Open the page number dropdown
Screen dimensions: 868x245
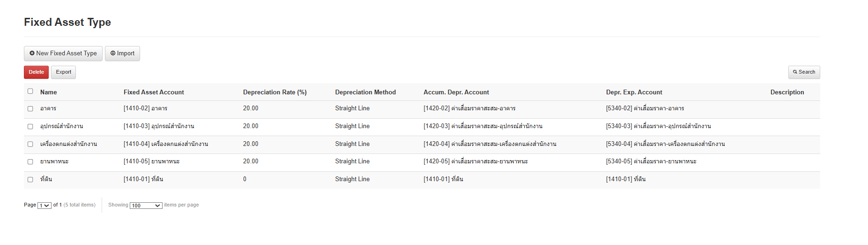(45, 206)
